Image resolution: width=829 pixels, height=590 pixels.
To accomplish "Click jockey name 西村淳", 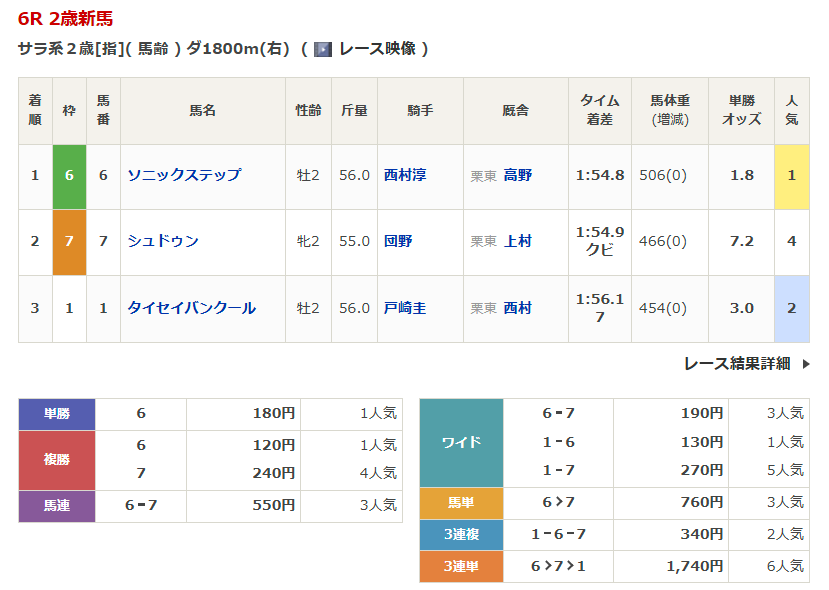I will point(405,175).
